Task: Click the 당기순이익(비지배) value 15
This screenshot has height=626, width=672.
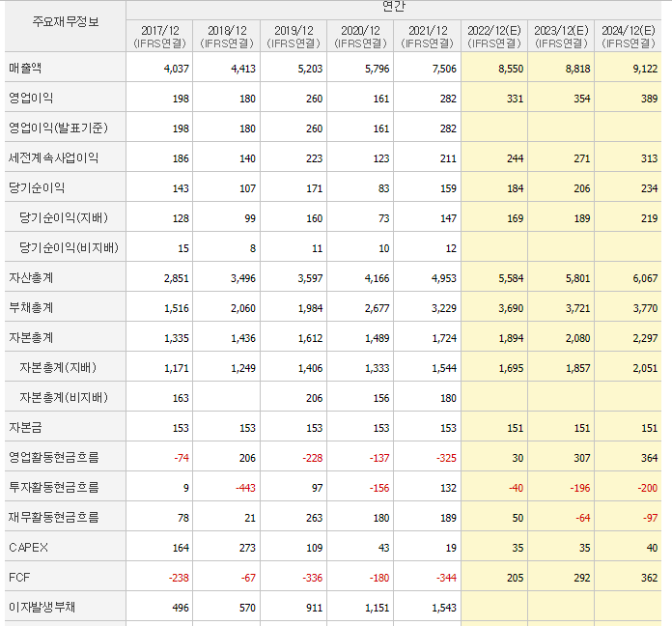Action: pos(183,248)
